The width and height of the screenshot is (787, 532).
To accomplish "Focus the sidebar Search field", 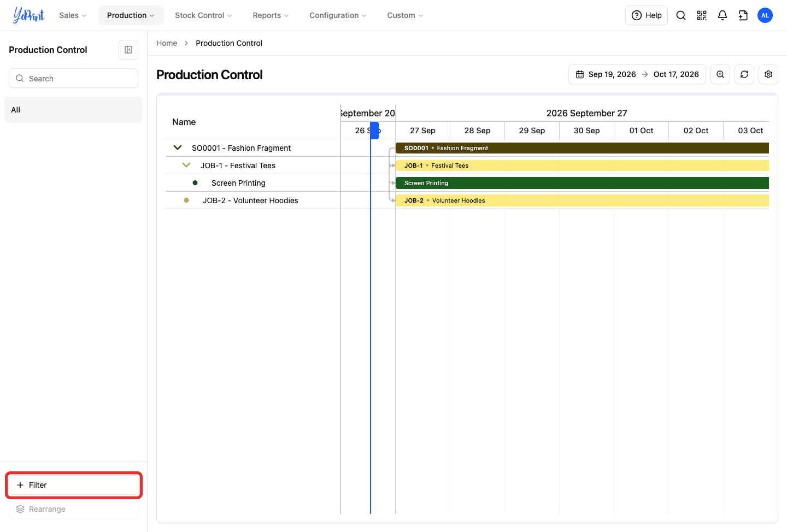I will [x=73, y=78].
